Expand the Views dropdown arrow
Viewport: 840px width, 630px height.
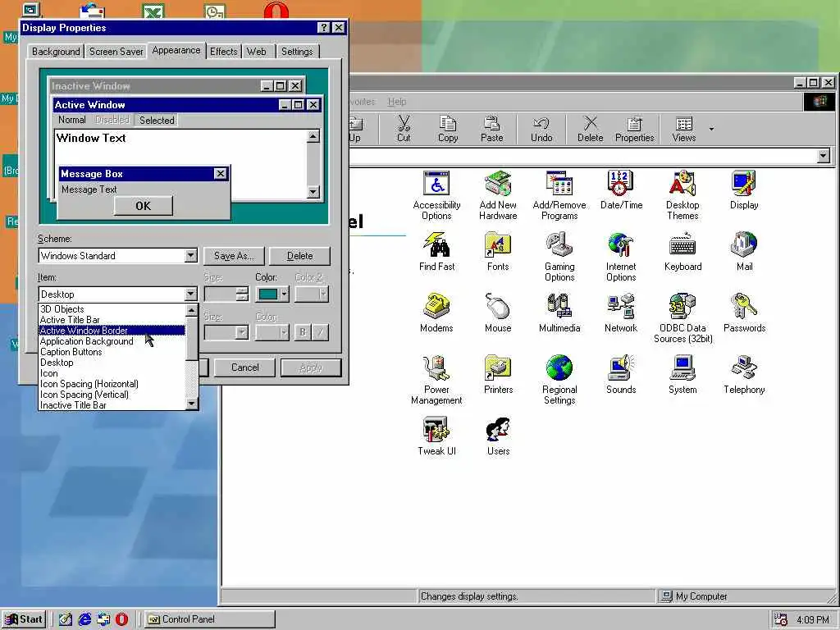point(711,129)
